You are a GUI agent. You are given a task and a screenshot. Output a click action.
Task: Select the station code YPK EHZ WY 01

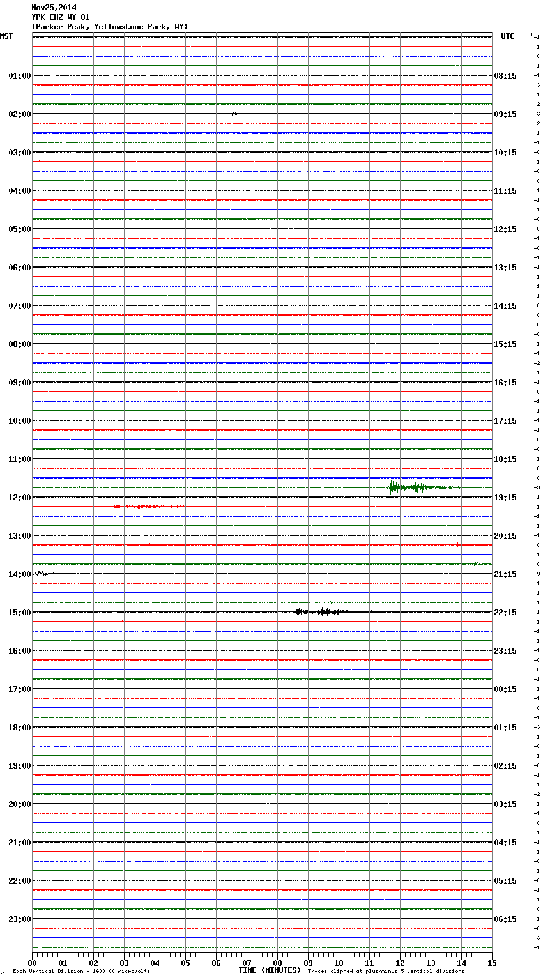pos(61,17)
